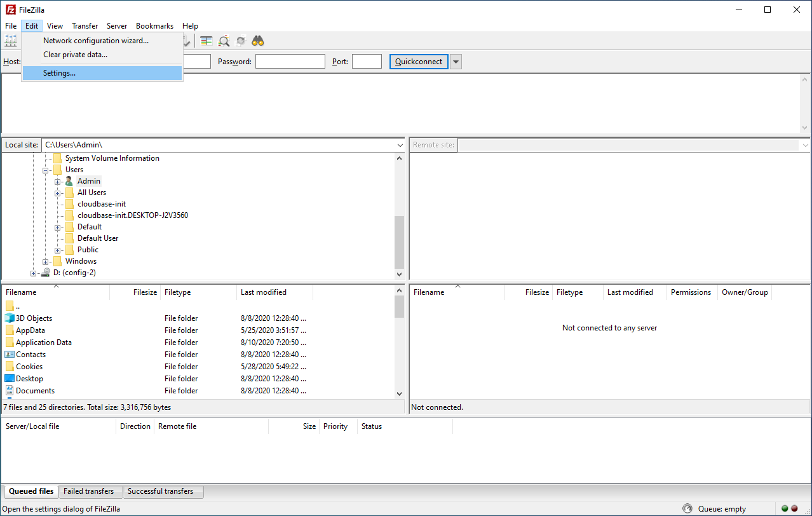Sort local files by Last modified header
The width and height of the screenshot is (812, 516).
pyautogui.click(x=275, y=292)
